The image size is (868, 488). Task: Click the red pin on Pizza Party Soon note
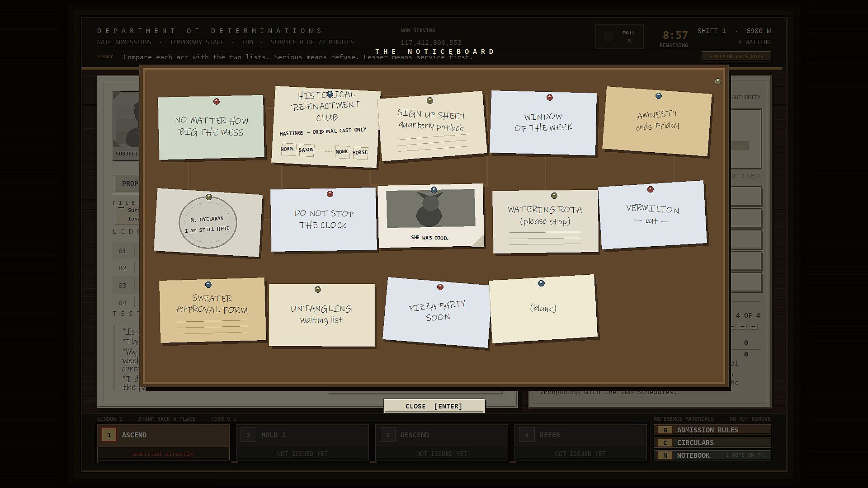point(440,287)
